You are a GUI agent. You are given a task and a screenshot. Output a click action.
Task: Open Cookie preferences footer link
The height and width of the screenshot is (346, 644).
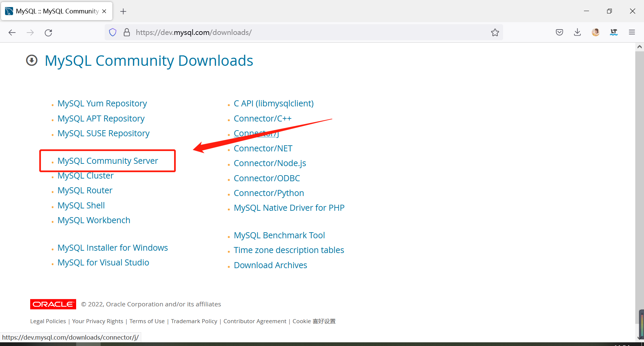tap(314, 321)
